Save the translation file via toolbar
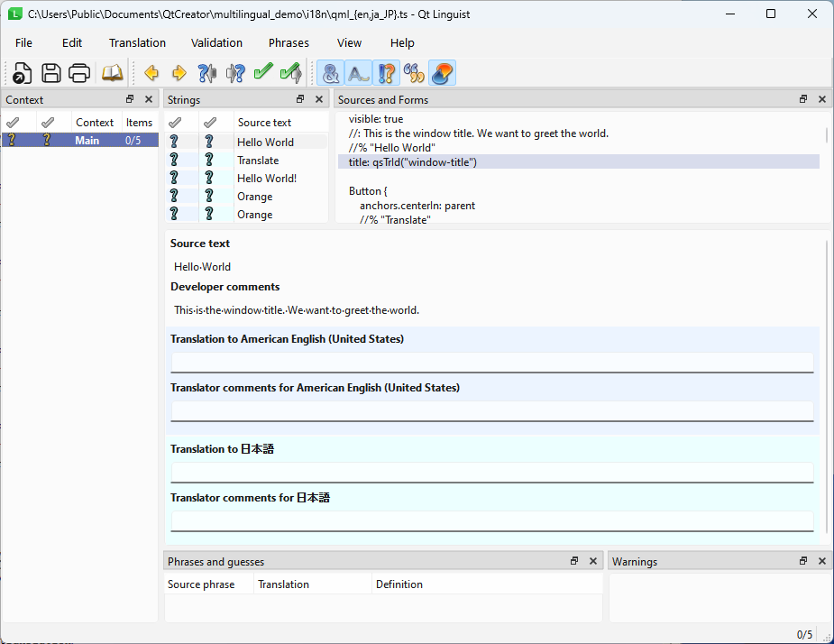This screenshot has height=644, width=834. 51,73
